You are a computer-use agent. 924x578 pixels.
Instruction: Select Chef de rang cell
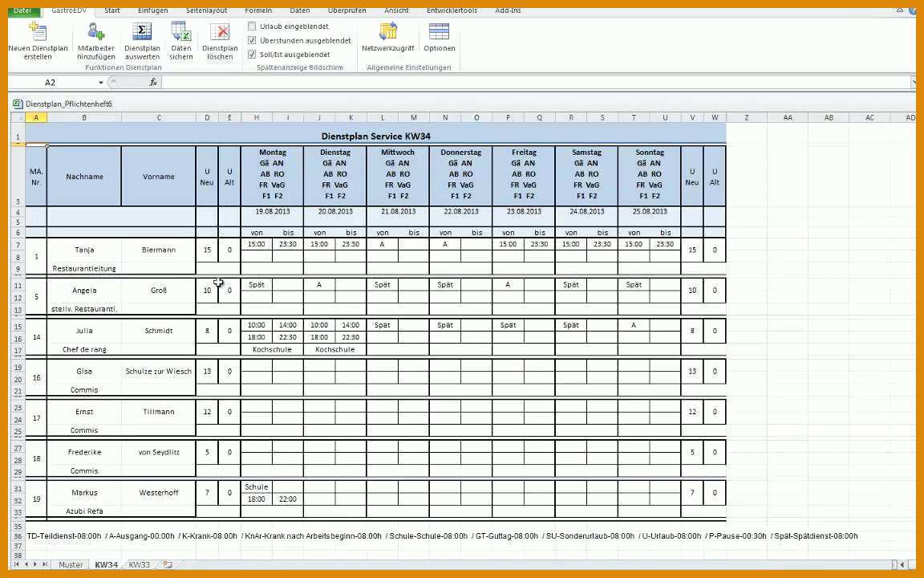click(x=84, y=349)
